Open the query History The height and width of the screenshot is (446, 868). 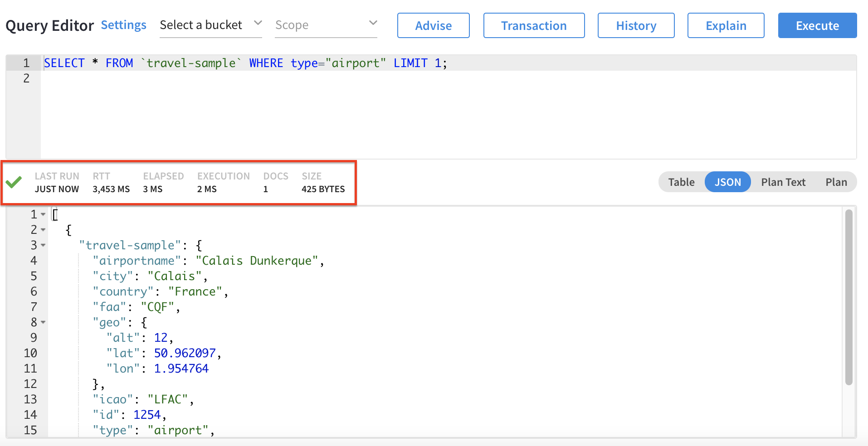[x=636, y=25]
